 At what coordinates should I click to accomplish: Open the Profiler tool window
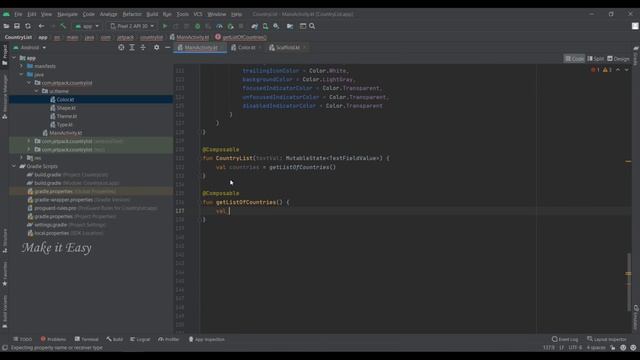(169, 339)
